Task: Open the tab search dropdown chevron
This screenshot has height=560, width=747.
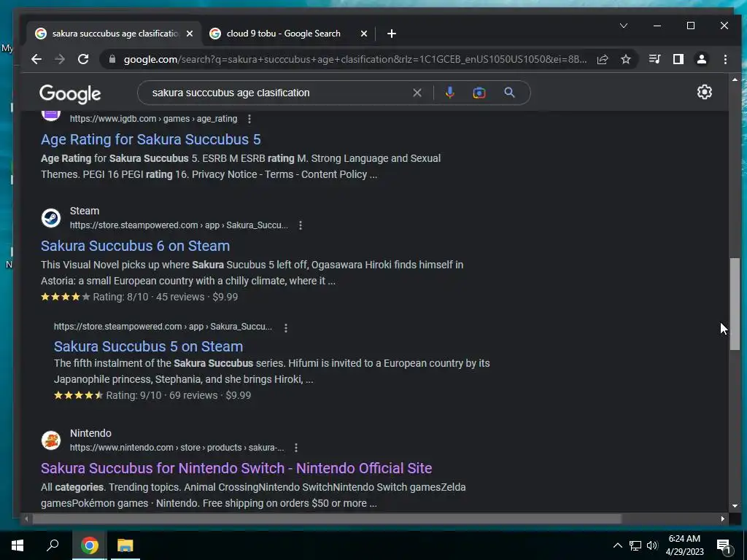Action: [624, 26]
